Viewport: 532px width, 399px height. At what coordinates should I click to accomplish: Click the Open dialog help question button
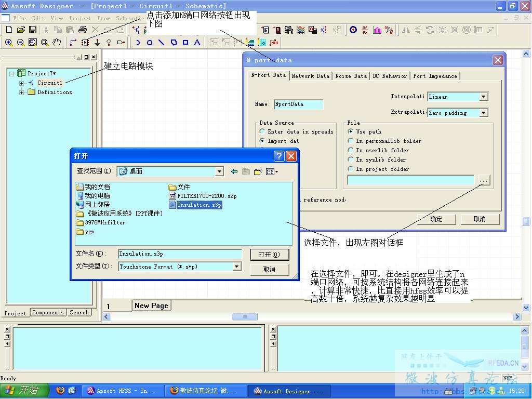click(279, 156)
